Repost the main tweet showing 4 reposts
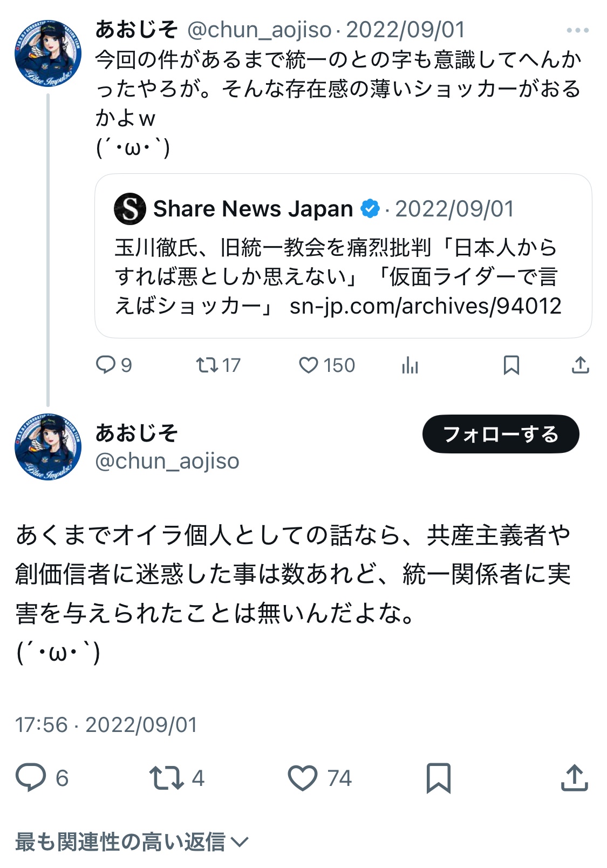This screenshot has width=607, height=868. click(x=166, y=777)
